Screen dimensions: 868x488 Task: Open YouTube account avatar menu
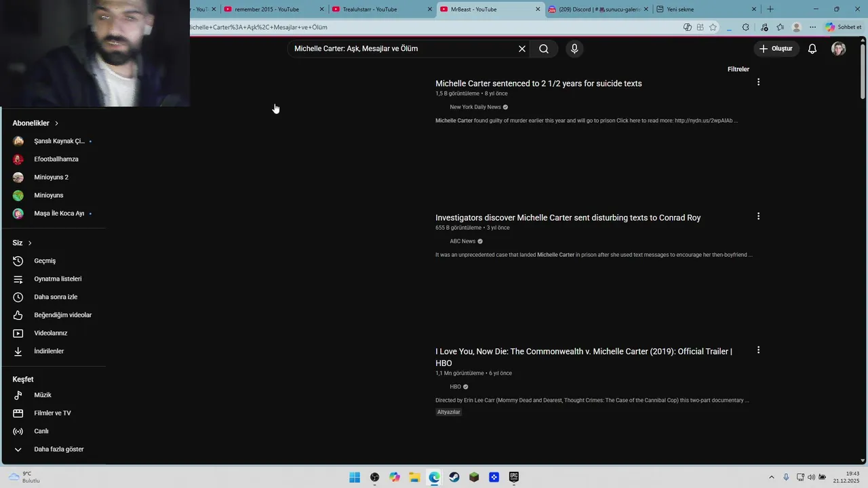838,49
